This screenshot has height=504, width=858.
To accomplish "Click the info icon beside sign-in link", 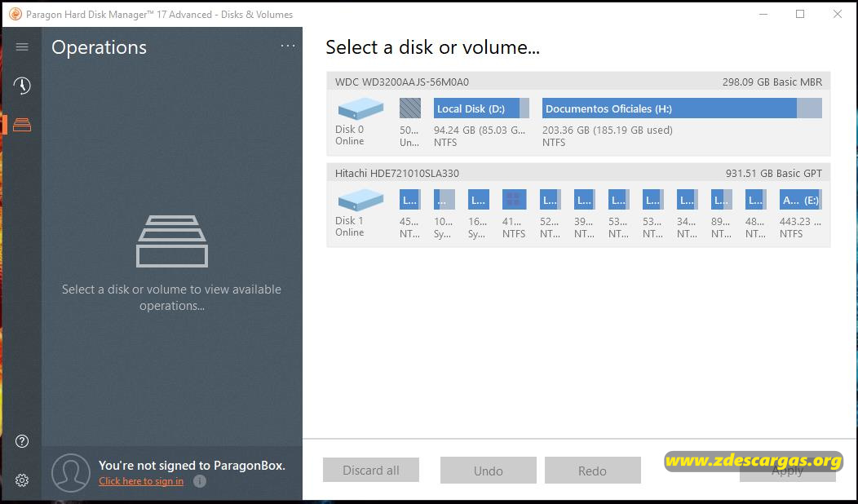I will 200,481.
